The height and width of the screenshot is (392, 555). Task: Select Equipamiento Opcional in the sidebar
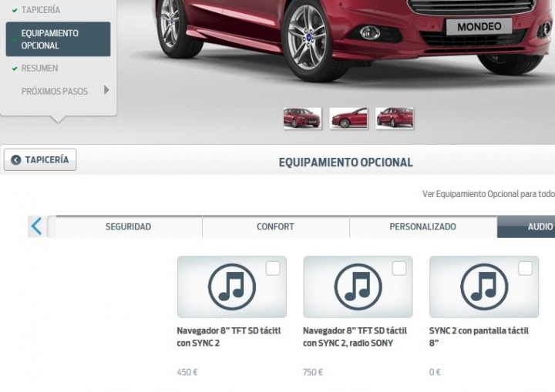(x=58, y=39)
